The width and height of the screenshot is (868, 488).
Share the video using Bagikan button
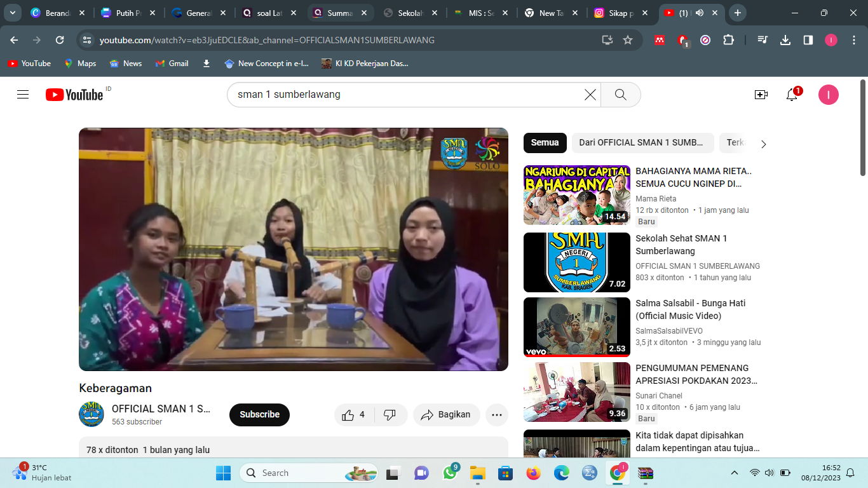tap(446, 415)
